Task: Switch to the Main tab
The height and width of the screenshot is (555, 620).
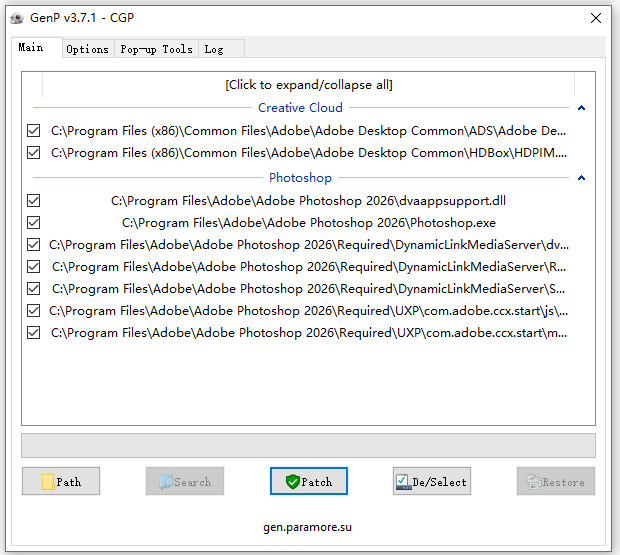Action: pyautogui.click(x=36, y=48)
